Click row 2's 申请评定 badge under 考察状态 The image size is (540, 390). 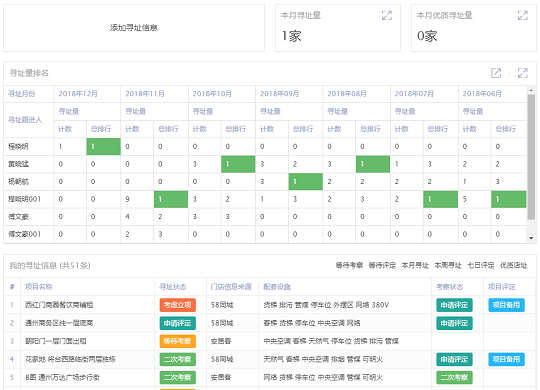pyautogui.click(x=454, y=323)
